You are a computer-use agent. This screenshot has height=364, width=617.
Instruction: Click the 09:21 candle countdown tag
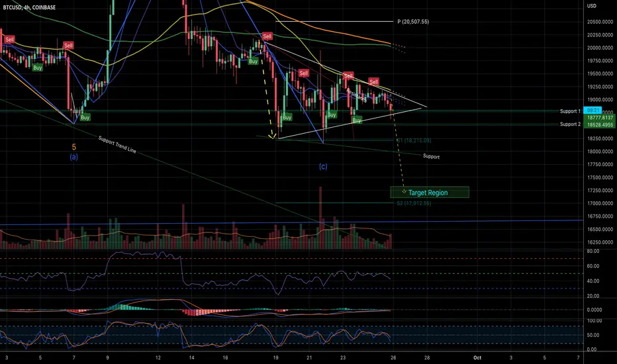[593, 111]
